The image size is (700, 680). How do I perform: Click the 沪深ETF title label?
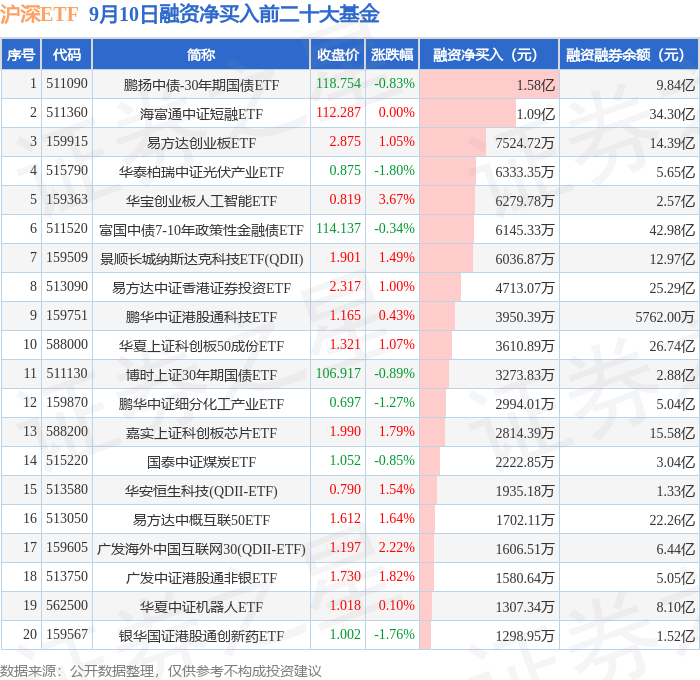39,15
